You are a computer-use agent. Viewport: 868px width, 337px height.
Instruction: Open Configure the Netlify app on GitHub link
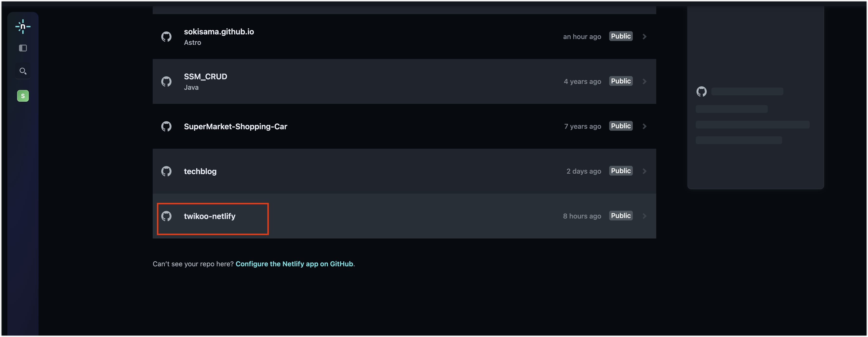click(x=294, y=264)
